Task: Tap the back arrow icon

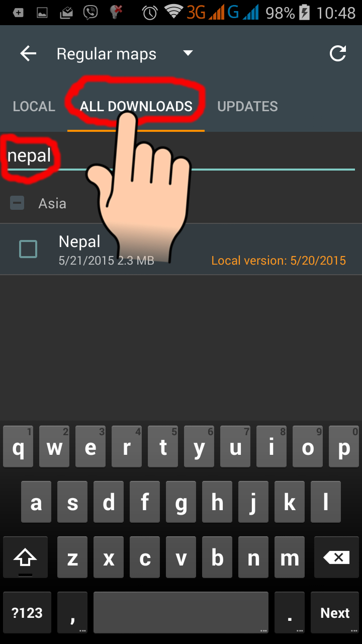Action: point(28,53)
